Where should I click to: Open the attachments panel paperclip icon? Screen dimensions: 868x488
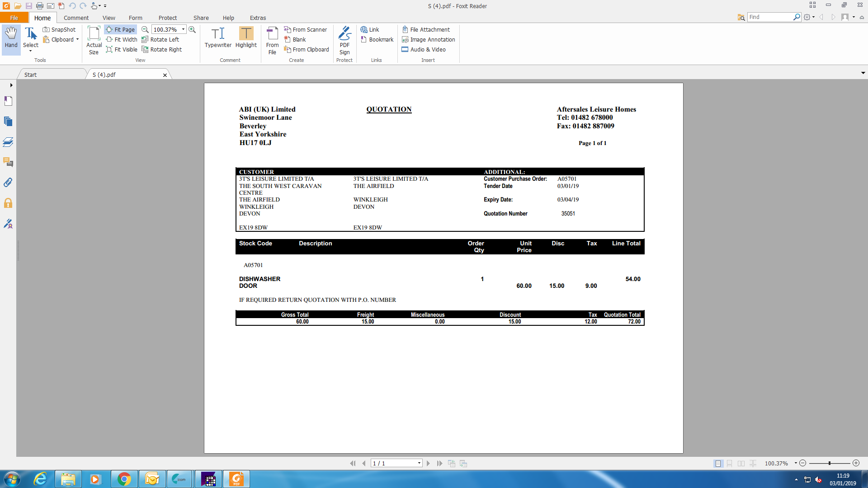coord(8,183)
